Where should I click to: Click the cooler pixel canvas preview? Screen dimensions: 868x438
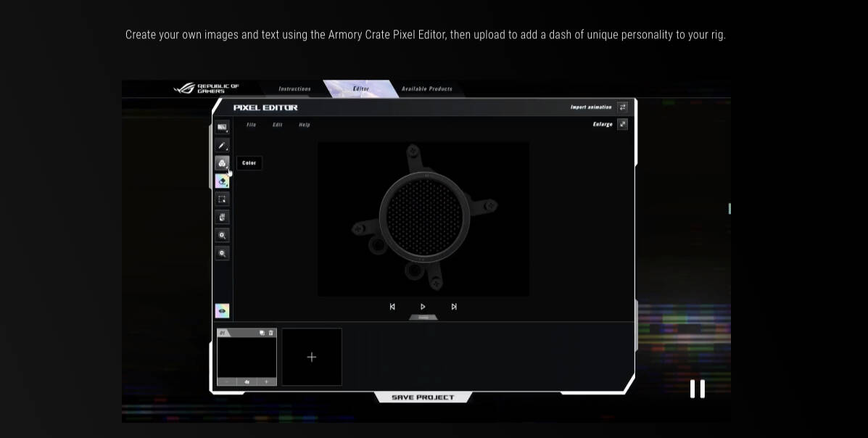423,219
